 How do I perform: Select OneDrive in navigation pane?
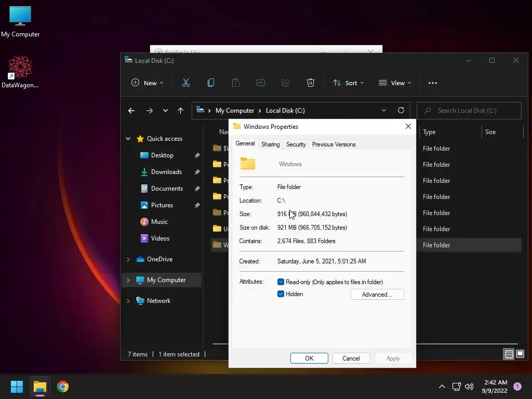pos(159,259)
